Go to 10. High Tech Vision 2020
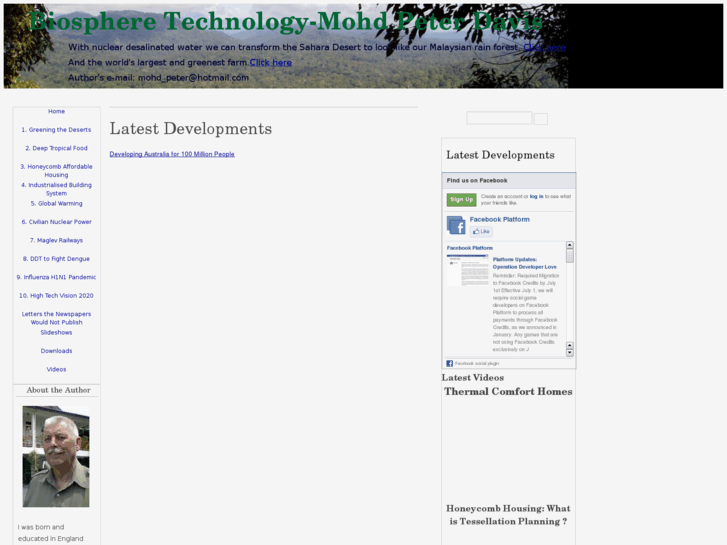The width and height of the screenshot is (727, 545). (x=57, y=295)
